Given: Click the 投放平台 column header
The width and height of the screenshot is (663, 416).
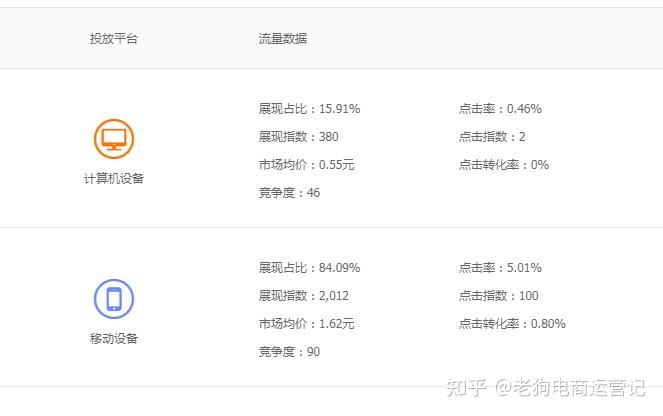Looking at the screenshot, I should click(114, 39).
